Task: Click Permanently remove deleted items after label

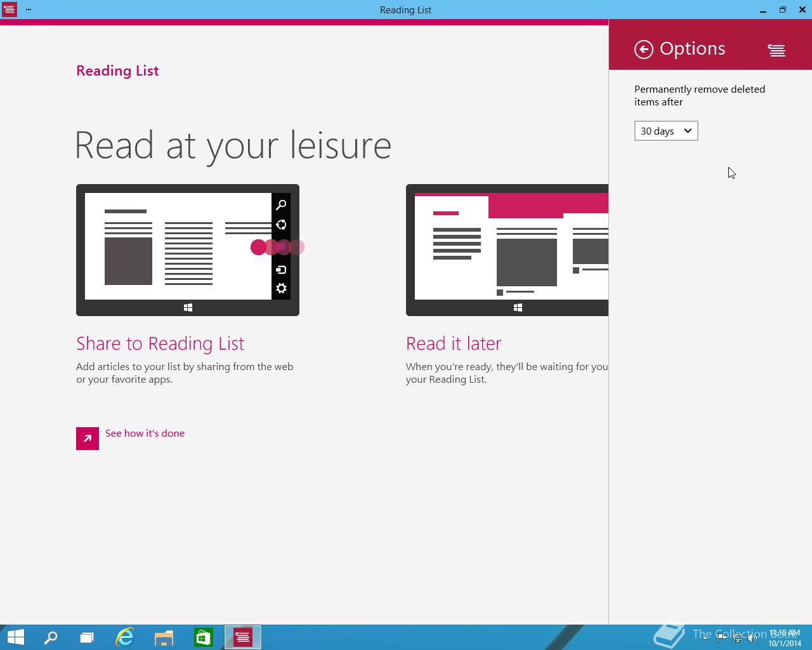Action: pyautogui.click(x=700, y=95)
